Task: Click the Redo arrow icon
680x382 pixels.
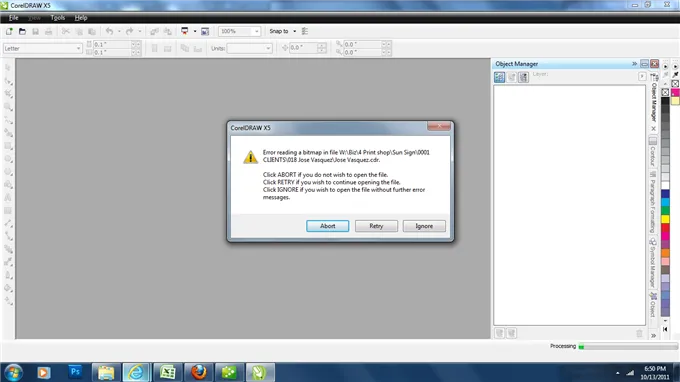Action: pos(129,31)
